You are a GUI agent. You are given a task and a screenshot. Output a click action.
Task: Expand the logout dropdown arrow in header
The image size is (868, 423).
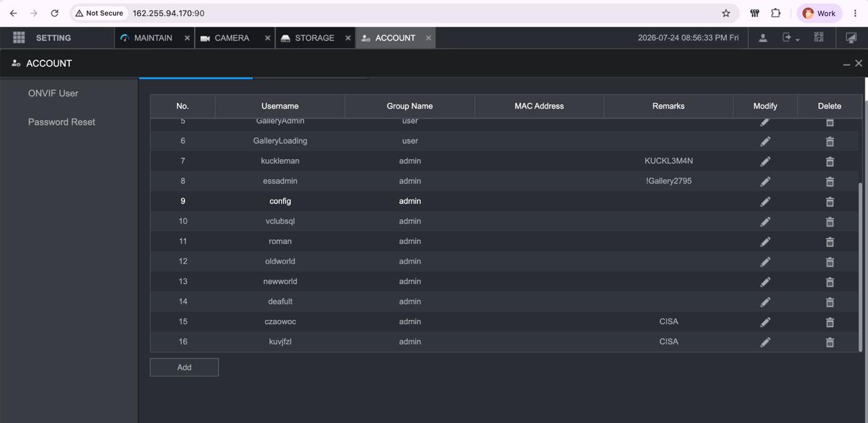[x=797, y=40]
